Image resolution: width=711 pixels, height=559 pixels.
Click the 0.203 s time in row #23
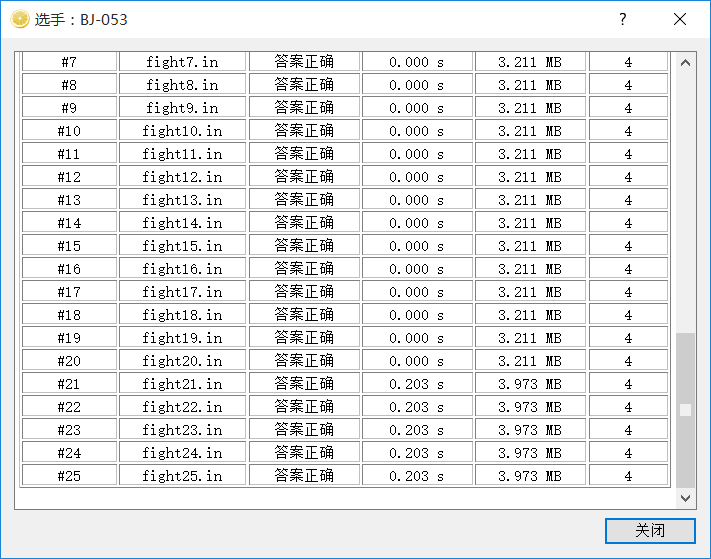coord(417,430)
